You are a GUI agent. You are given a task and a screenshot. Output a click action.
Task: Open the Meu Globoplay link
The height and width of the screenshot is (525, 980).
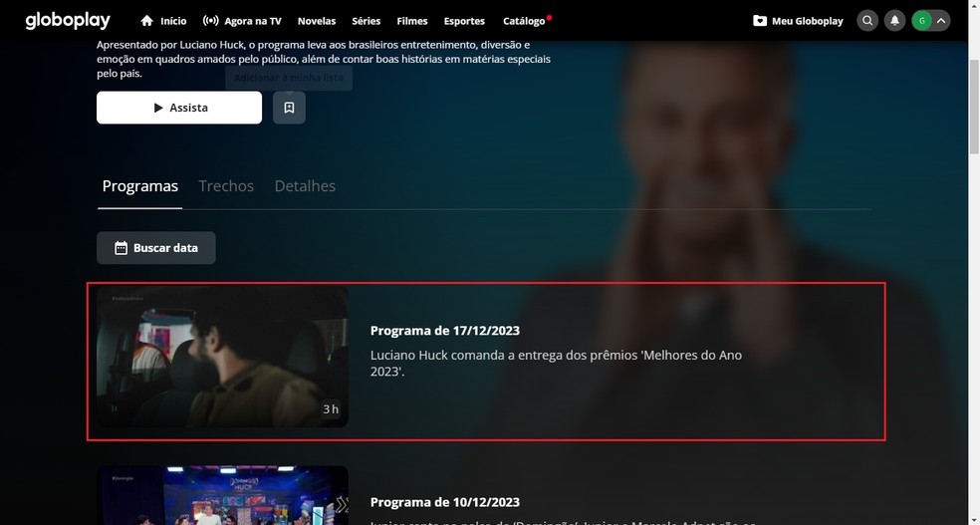click(x=807, y=21)
